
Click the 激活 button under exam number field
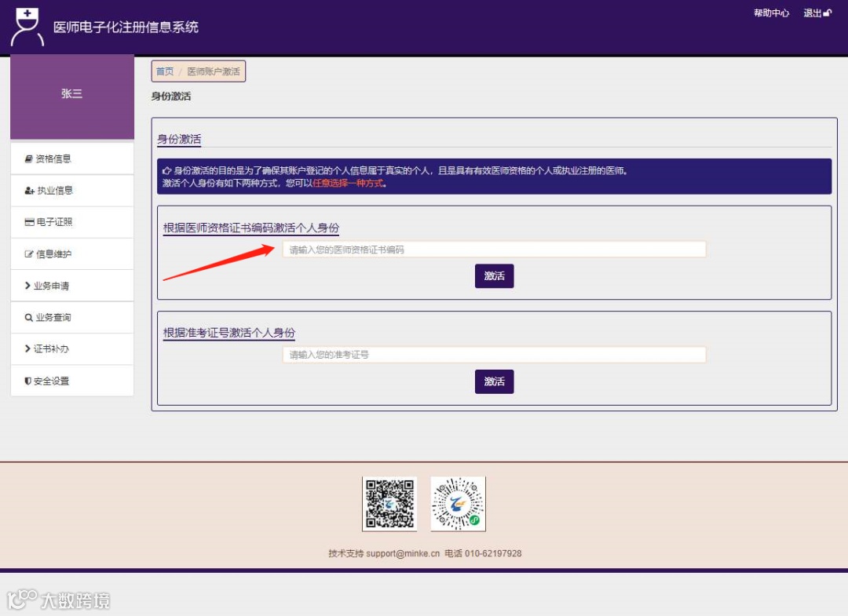coord(494,381)
